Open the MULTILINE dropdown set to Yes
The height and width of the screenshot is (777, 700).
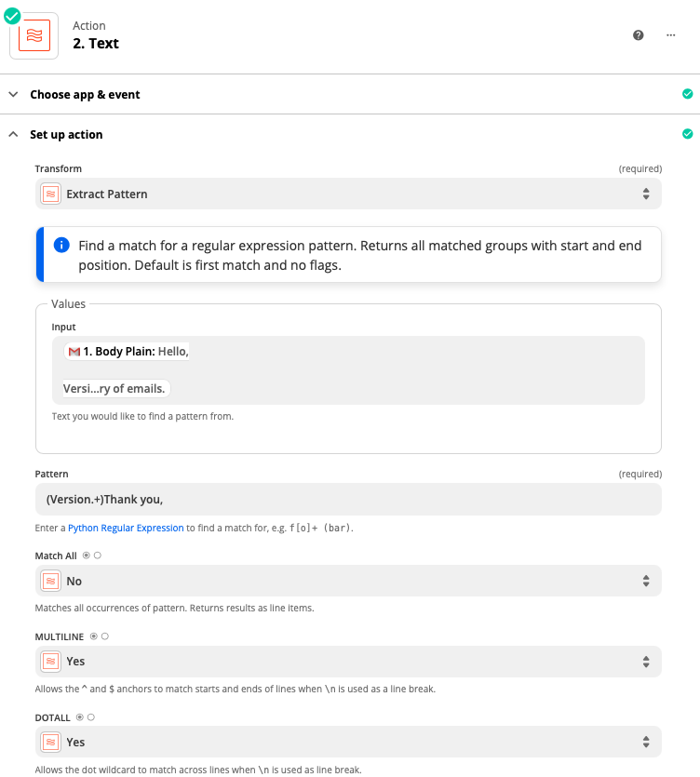point(348,662)
